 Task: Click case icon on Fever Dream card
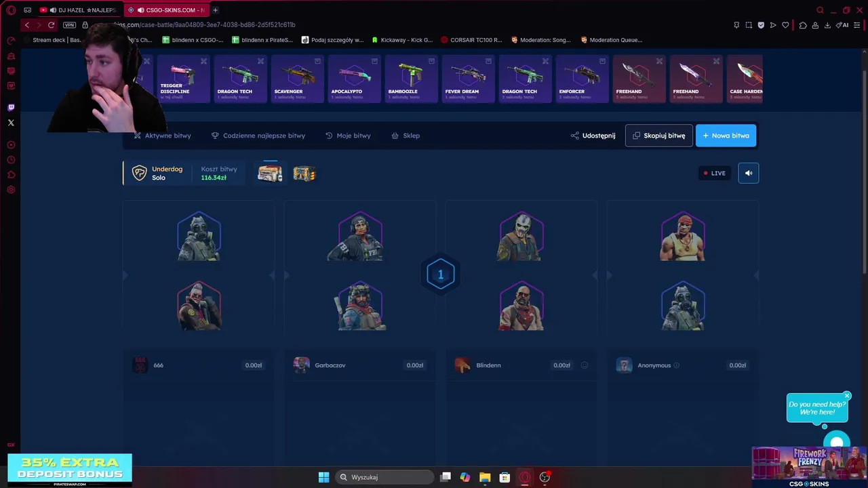(488, 61)
